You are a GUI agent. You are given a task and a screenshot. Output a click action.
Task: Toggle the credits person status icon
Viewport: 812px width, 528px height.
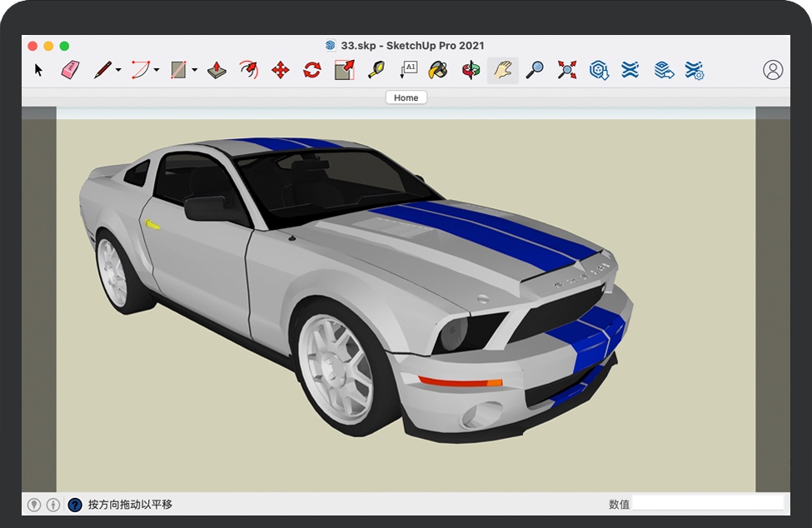point(53,505)
